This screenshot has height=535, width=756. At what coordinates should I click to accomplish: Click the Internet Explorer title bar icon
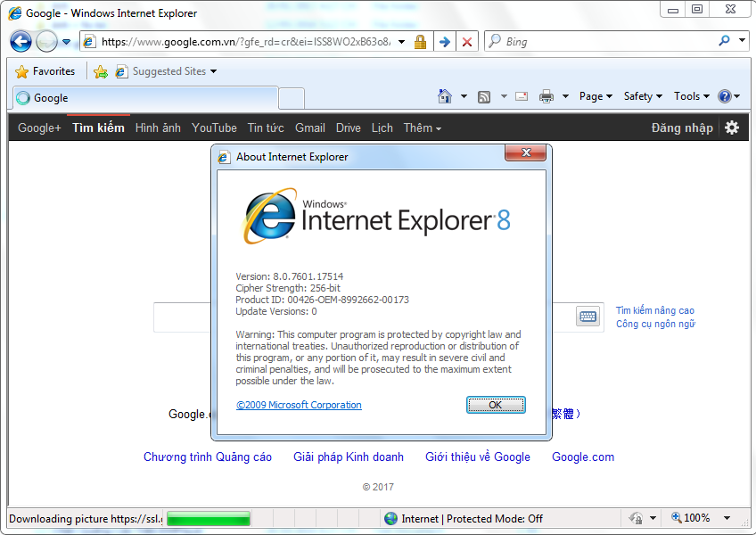pos(15,13)
